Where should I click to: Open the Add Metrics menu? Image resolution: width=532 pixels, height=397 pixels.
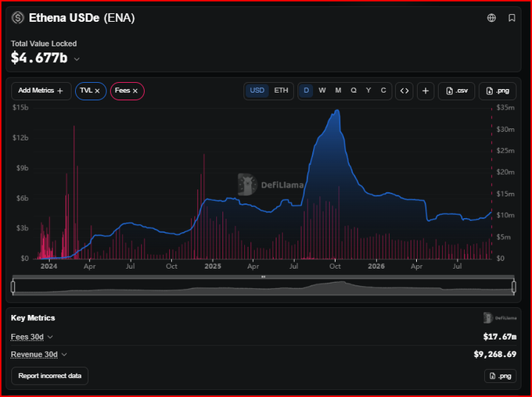click(41, 91)
